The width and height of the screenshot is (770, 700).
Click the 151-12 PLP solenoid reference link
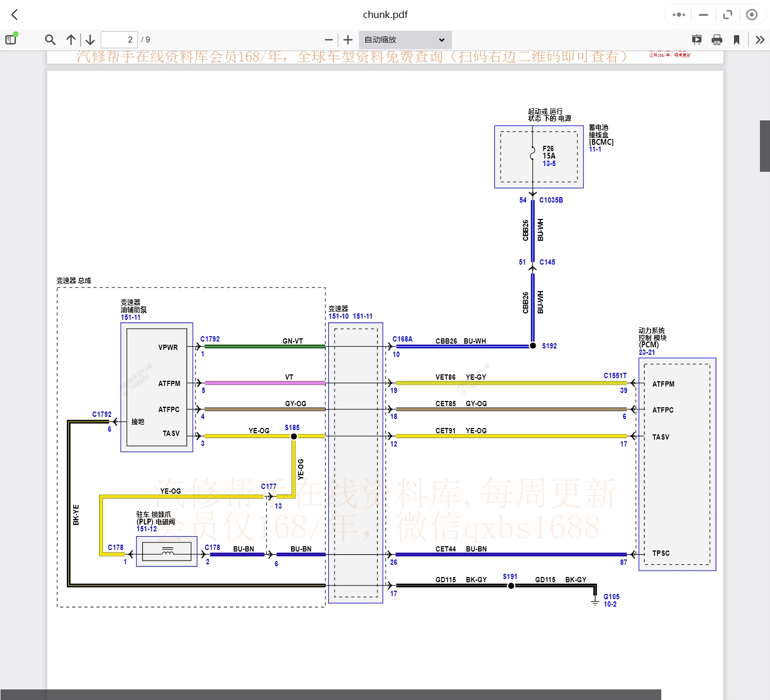[147, 529]
